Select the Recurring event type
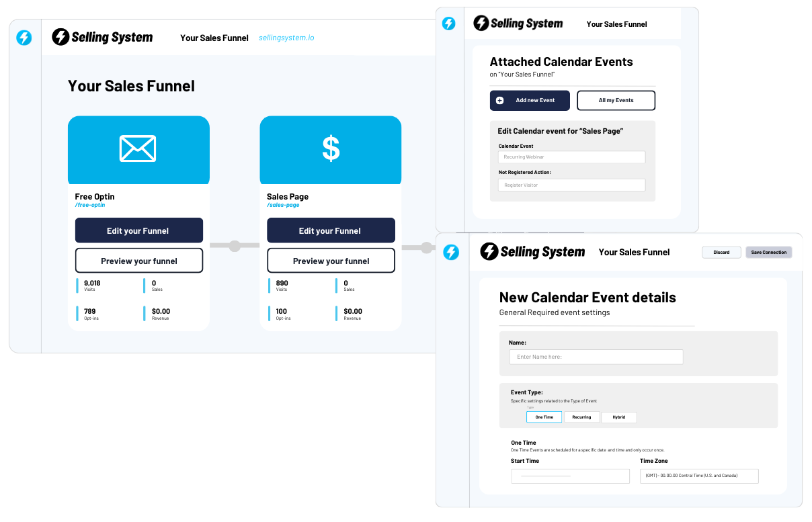 [x=581, y=417]
